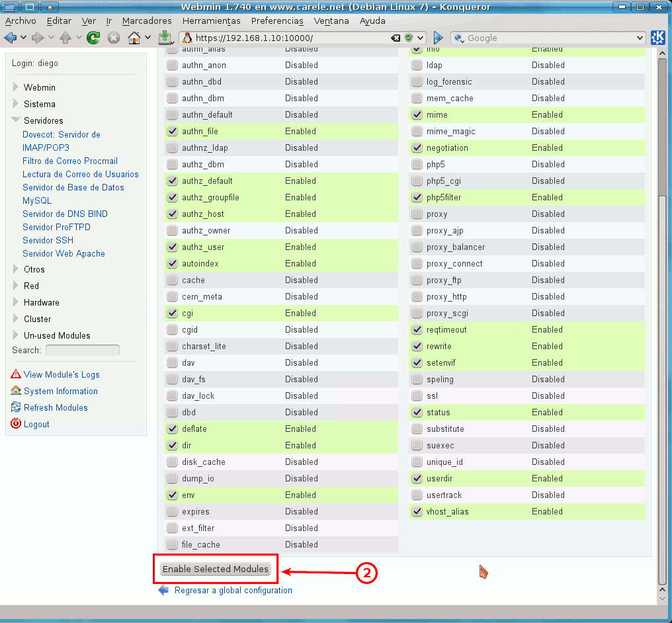Click the KDE logo icon at top right
Viewport: 672px width, 623px height.
(x=657, y=38)
